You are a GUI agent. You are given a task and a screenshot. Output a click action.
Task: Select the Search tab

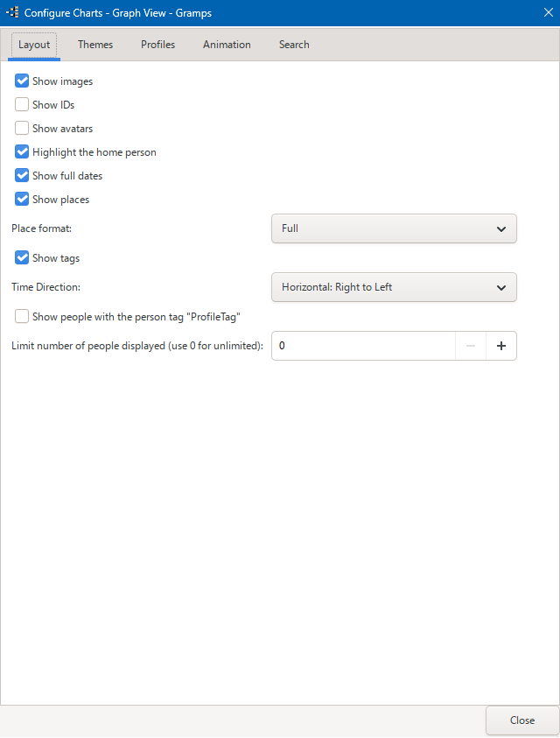tap(294, 45)
